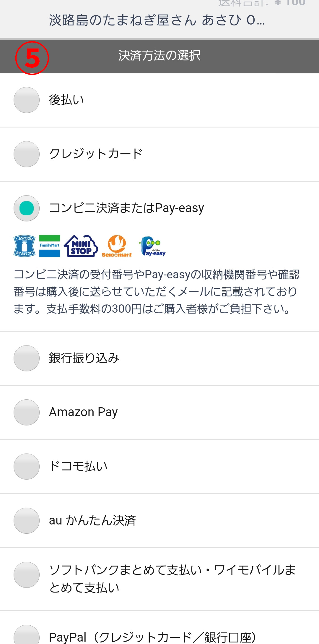Click the FamilyMart logo

pos(50,246)
